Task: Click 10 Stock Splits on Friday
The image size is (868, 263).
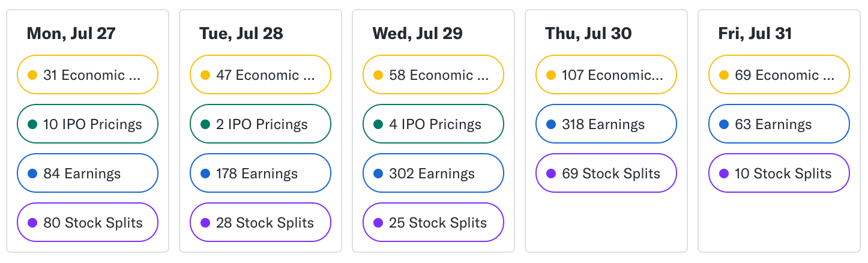Action: (x=779, y=173)
